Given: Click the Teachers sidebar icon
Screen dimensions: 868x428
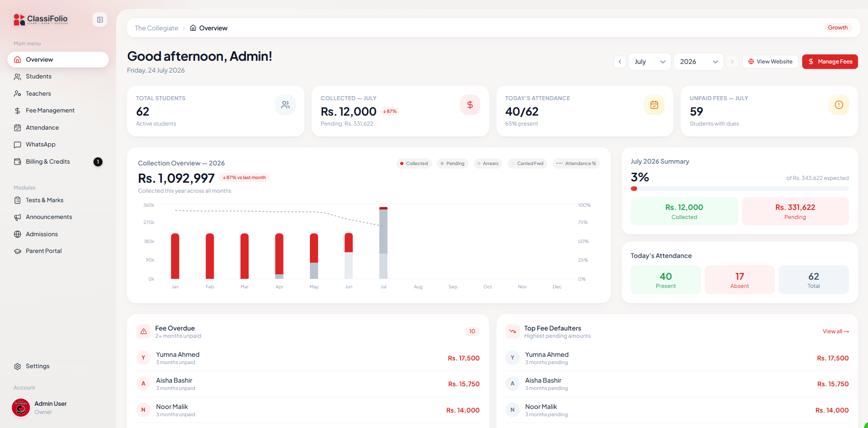Looking at the screenshot, I should click(18, 93).
